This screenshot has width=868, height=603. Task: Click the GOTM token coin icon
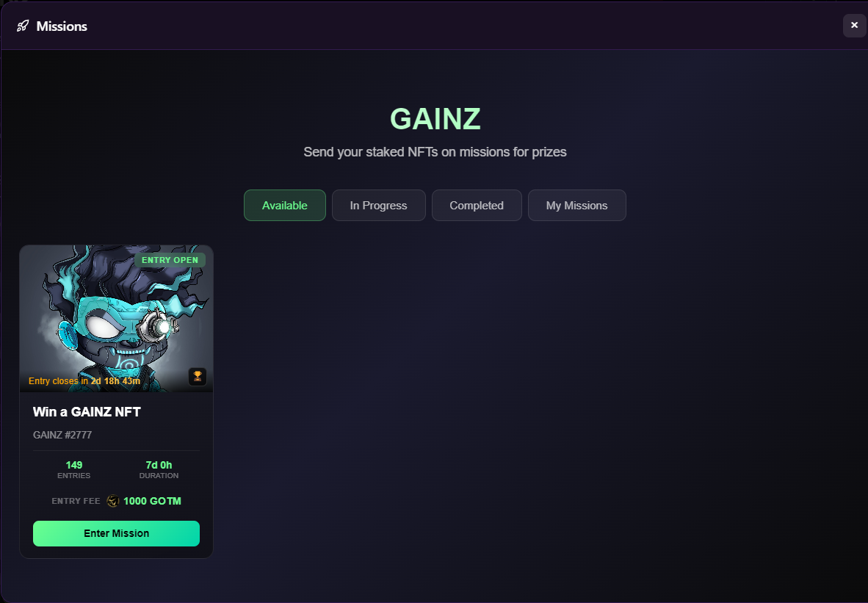(113, 501)
